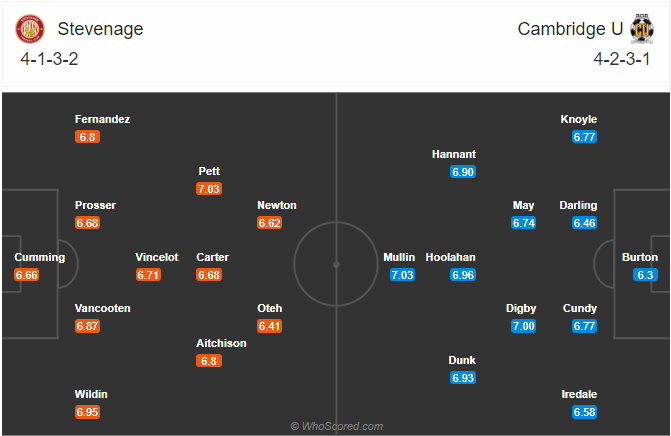
Task: Click the Cambridge United club crest icon
Action: pos(641,29)
